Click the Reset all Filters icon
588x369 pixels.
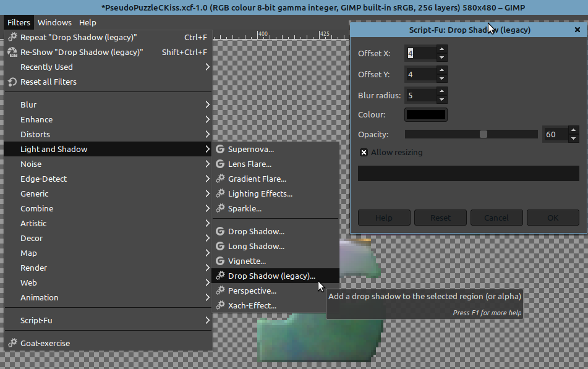pos(12,82)
